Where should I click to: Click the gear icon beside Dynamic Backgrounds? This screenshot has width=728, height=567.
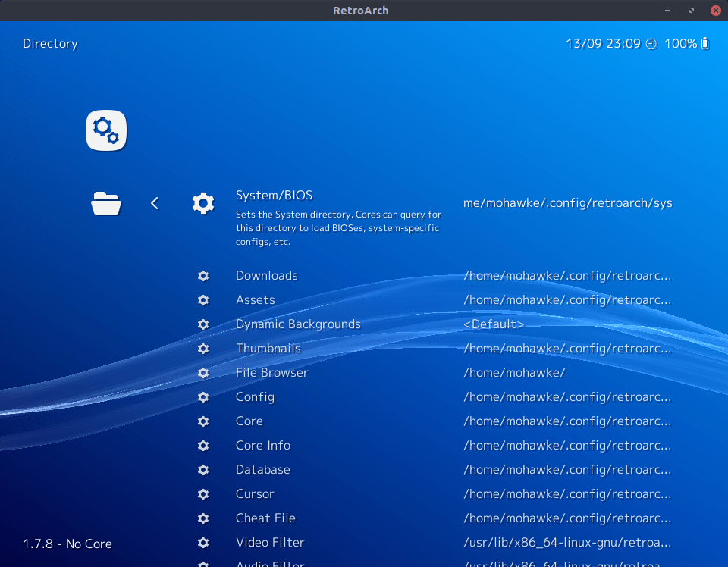tap(203, 324)
